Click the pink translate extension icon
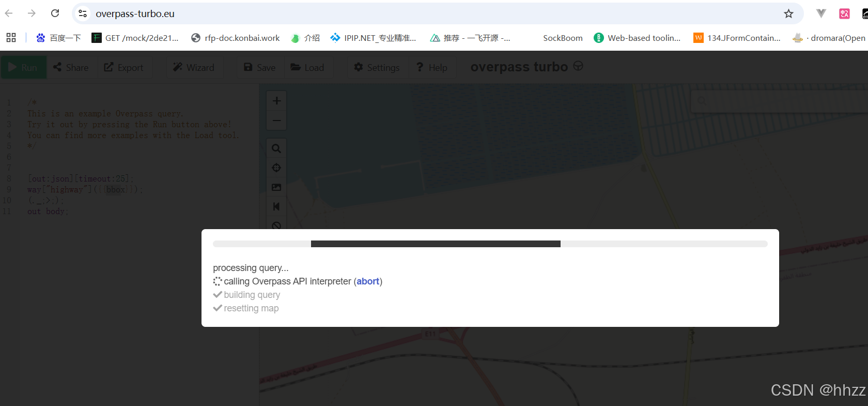The width and height of the screenshot is (868, 406). [845, 13]
